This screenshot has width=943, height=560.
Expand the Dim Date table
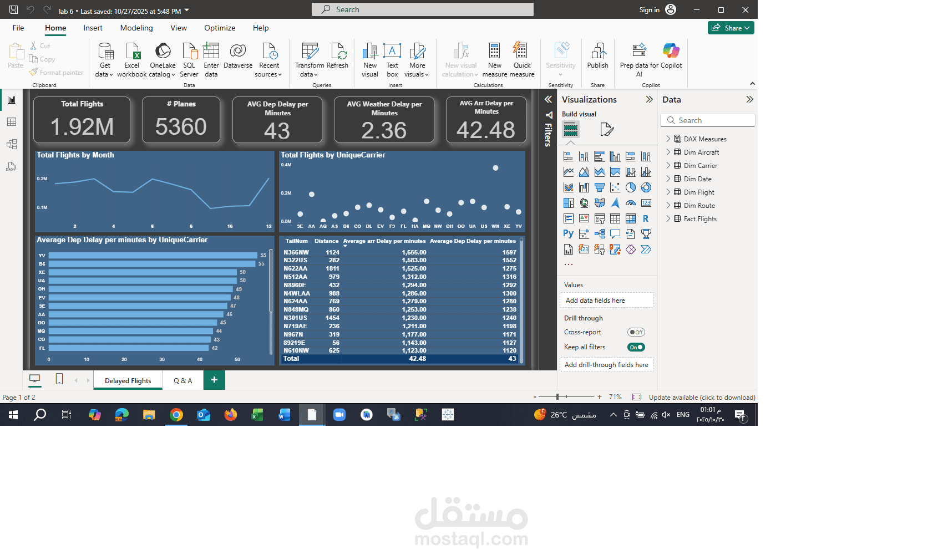click(668, 179)
